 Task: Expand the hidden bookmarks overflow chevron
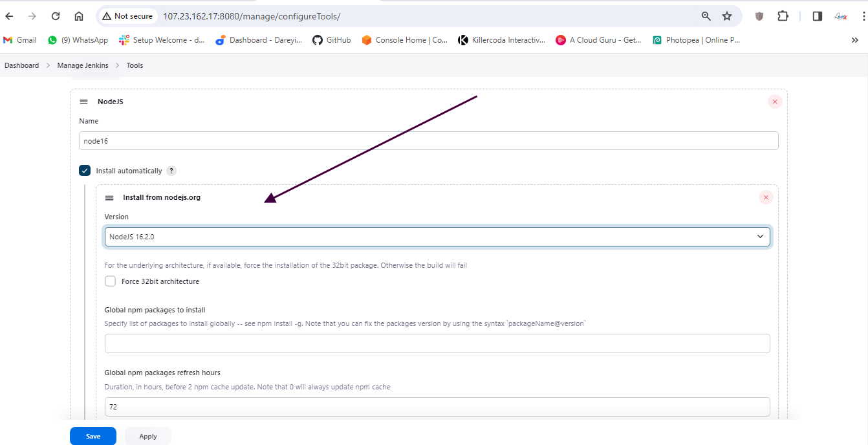click(x=854, y=40)
